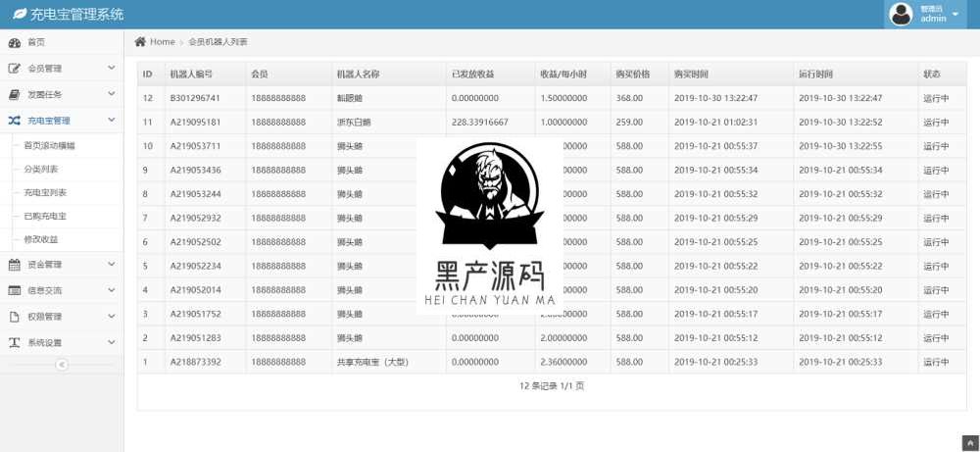Screen dimensions: 980x452
Task: Click the shuffle icon beside 充电宝管理
Action: click(15, 120)
